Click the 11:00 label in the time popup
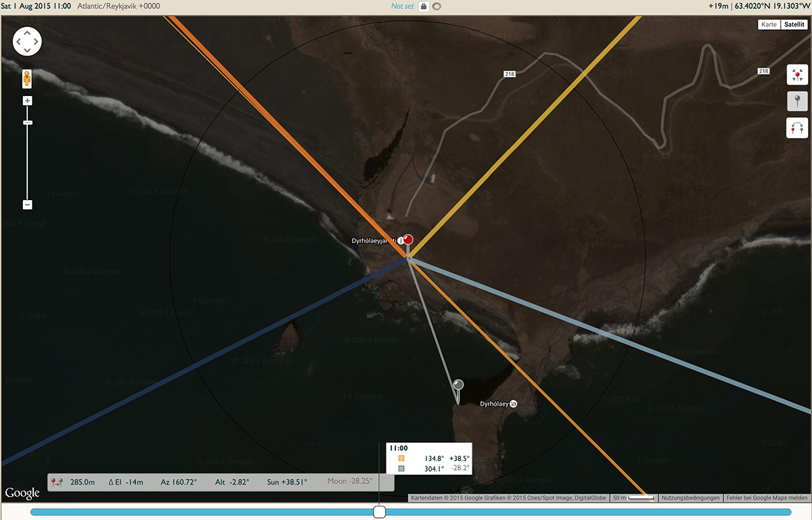The height and width of the screenshot is (520, 812). (399, 448)
